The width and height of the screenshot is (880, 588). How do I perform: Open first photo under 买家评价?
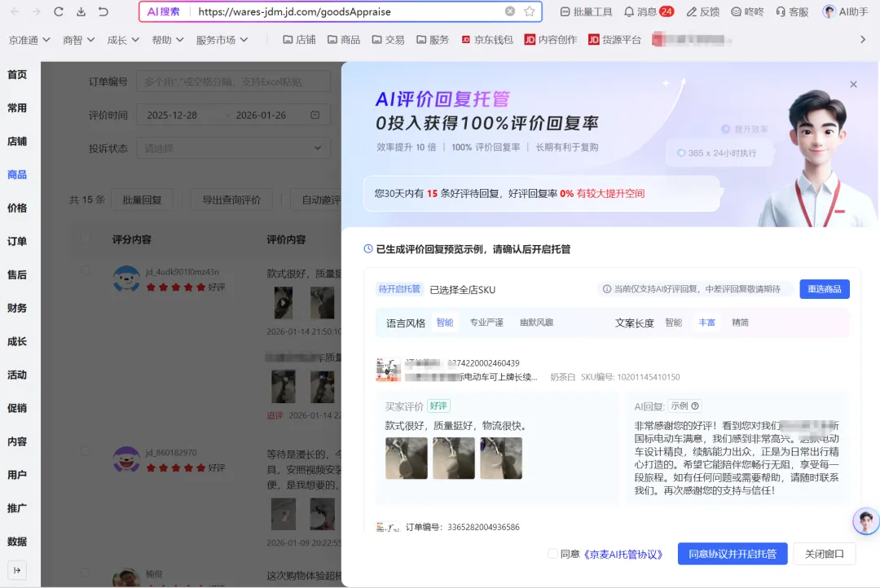click(407, 458)
